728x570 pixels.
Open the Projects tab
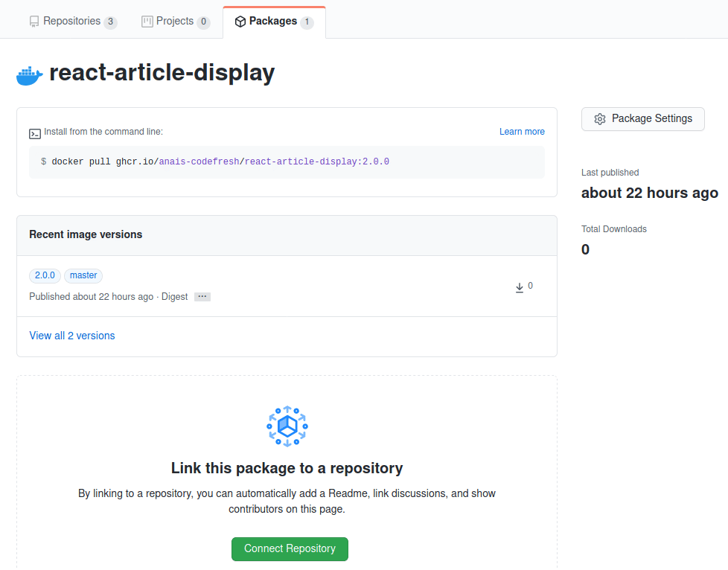point(175,22)
